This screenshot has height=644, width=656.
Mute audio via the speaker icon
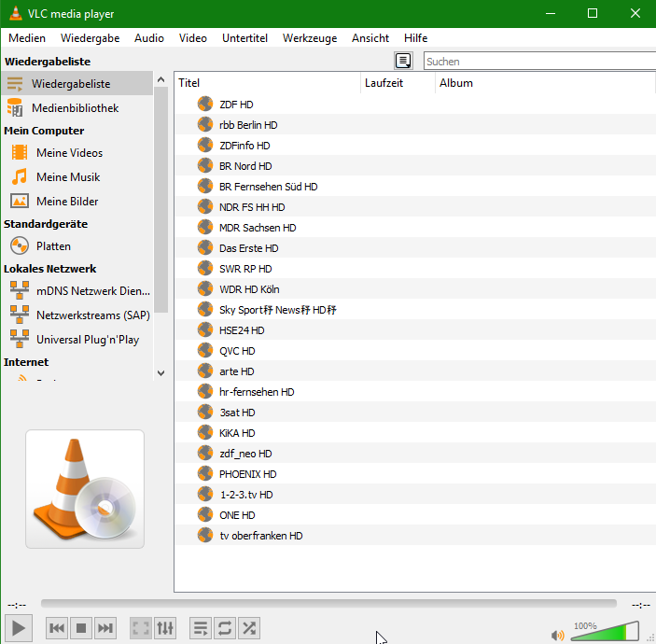pyautogui.click(x=557, y=636)
